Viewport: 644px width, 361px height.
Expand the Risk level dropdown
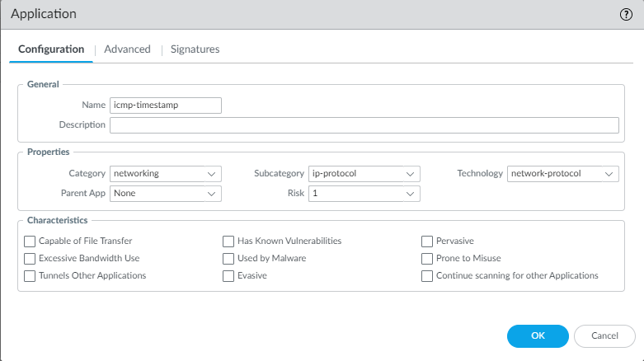(364, 194)
